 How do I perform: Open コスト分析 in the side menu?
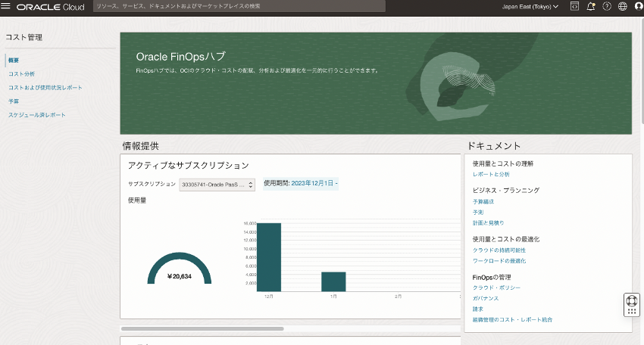[x=21, y=74]
